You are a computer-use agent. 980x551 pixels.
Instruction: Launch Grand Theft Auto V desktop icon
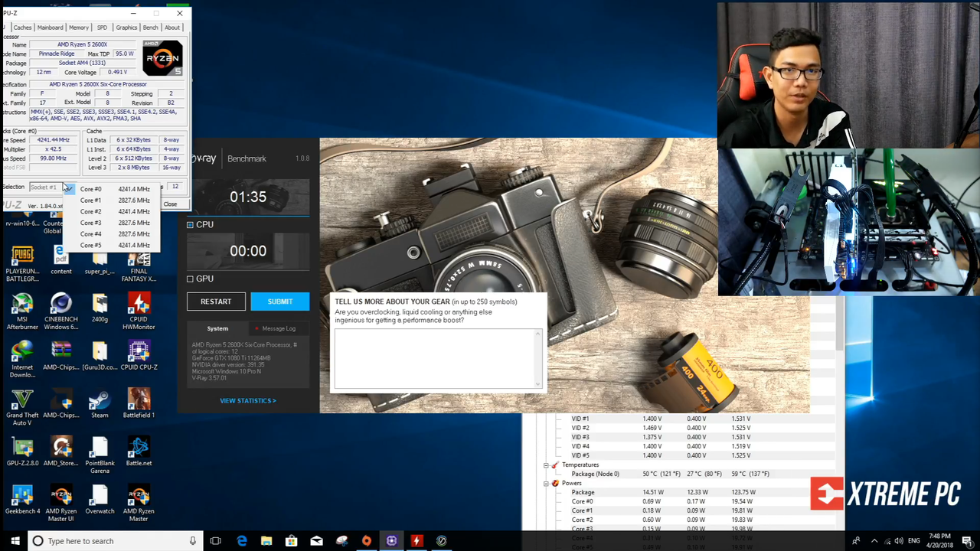(22, 407)
